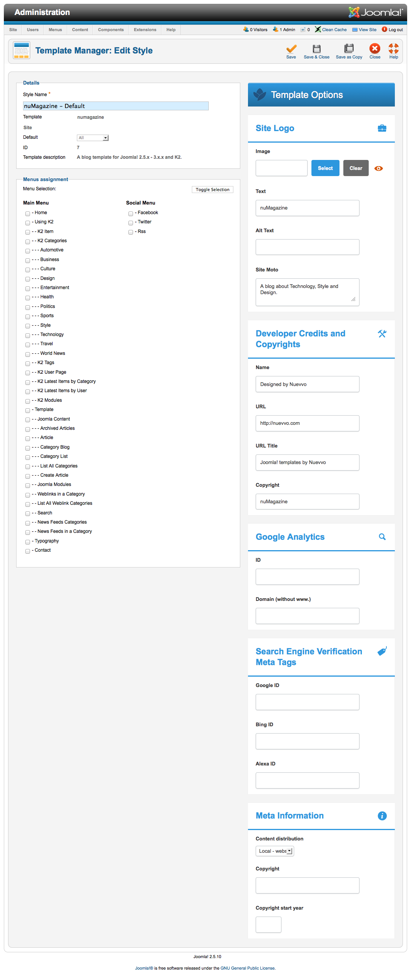Tick the K2 Categories checkbox
The image size is (411, 980).
tap(28, 241)
